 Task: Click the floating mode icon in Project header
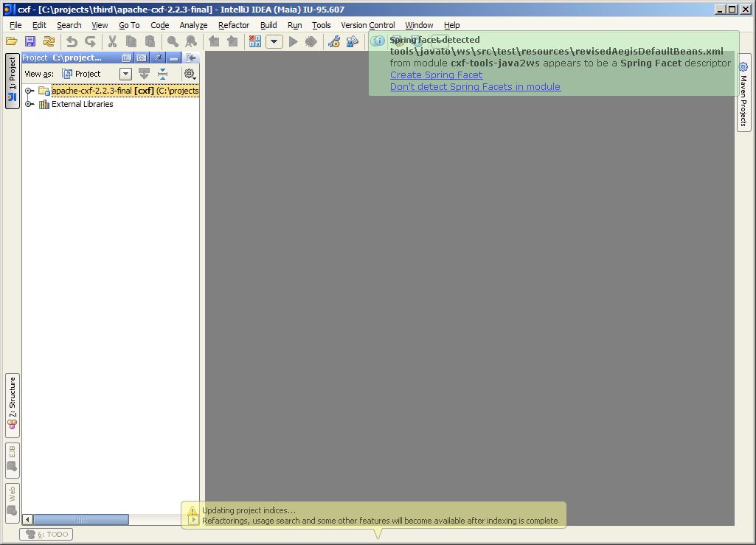[126, 58]
